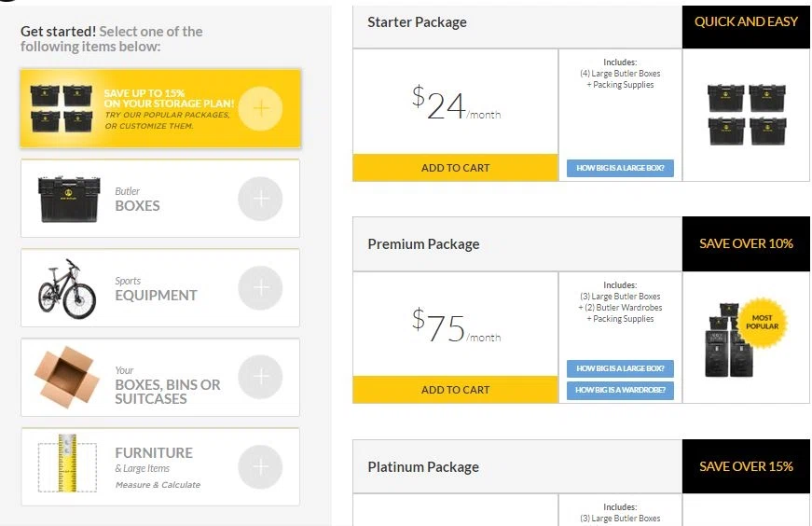This screenshot has height=526, width=812.
Task: Click plus icon on yellow savings banner
Action: [260, 108]
